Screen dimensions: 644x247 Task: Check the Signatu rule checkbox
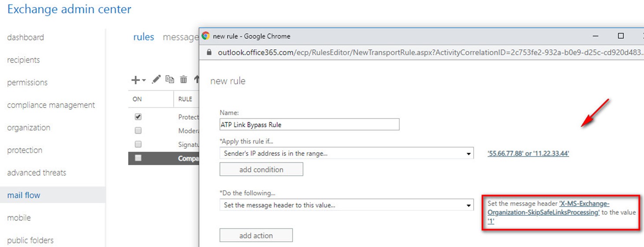pyautogui.click(x=138, y=144)
